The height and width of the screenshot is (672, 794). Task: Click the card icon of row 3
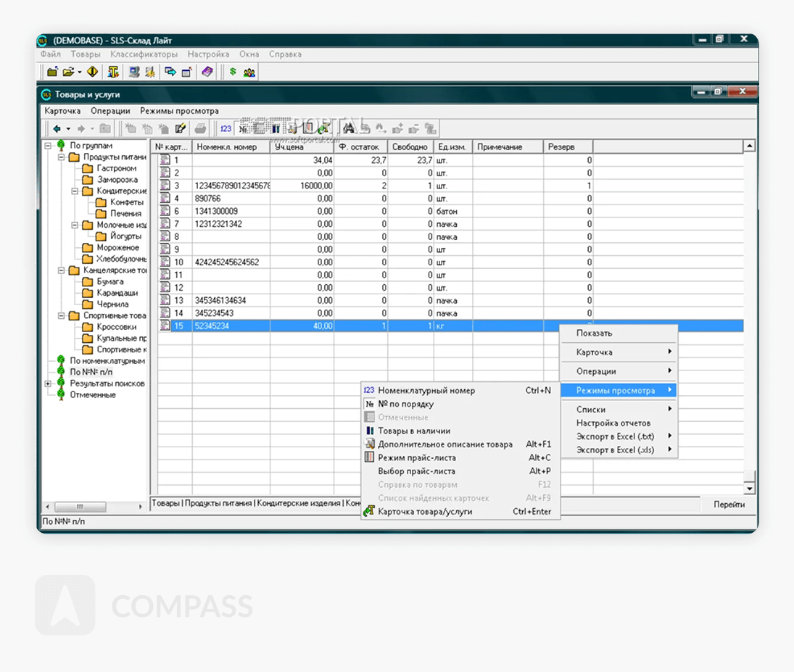[x=165, y=186]
